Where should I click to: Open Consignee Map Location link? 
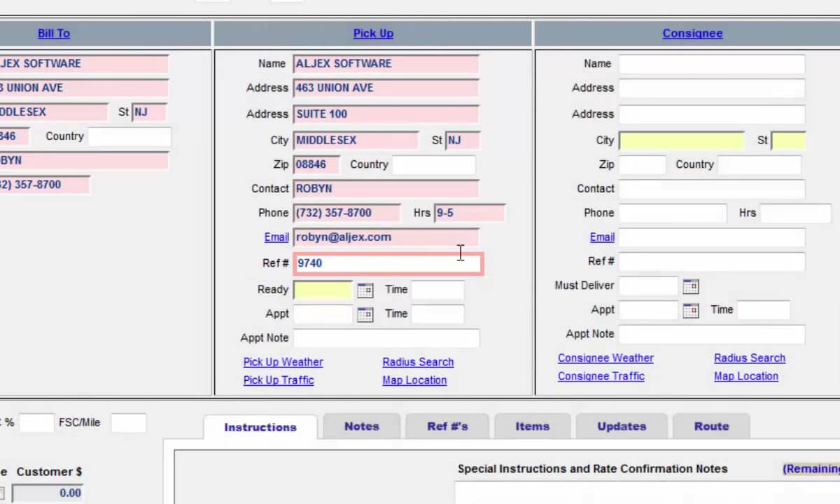pos(746,376)
